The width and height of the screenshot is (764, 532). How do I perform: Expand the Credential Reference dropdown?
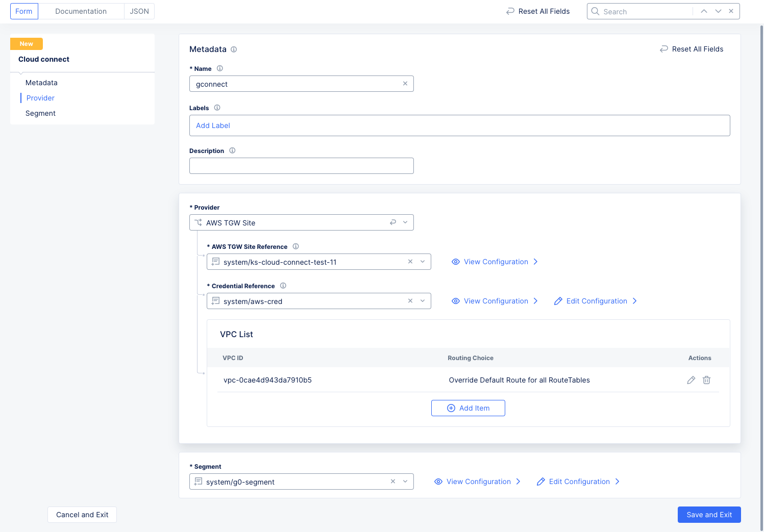click(x=423, y=301)
